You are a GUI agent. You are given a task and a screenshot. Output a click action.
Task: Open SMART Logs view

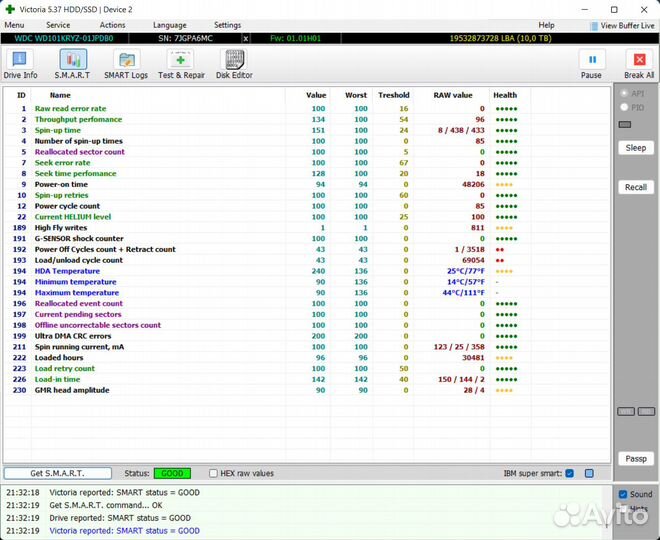pyautogui.click(x=126, y=65)
